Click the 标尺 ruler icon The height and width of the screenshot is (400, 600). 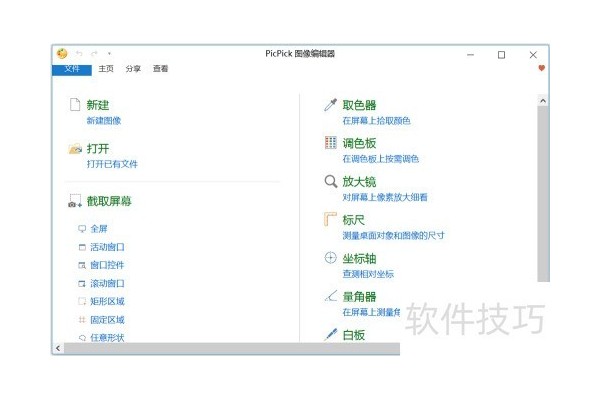(330, 219)
